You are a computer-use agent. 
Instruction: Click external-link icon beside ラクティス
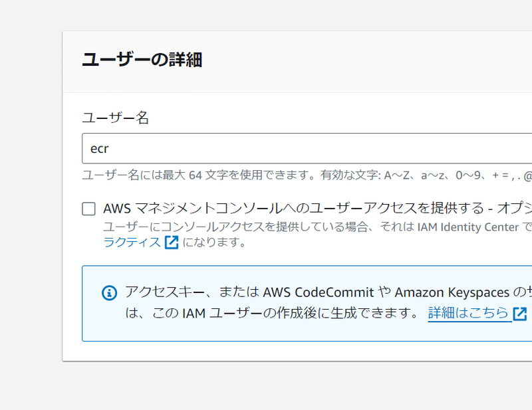(x=172, y=243)
